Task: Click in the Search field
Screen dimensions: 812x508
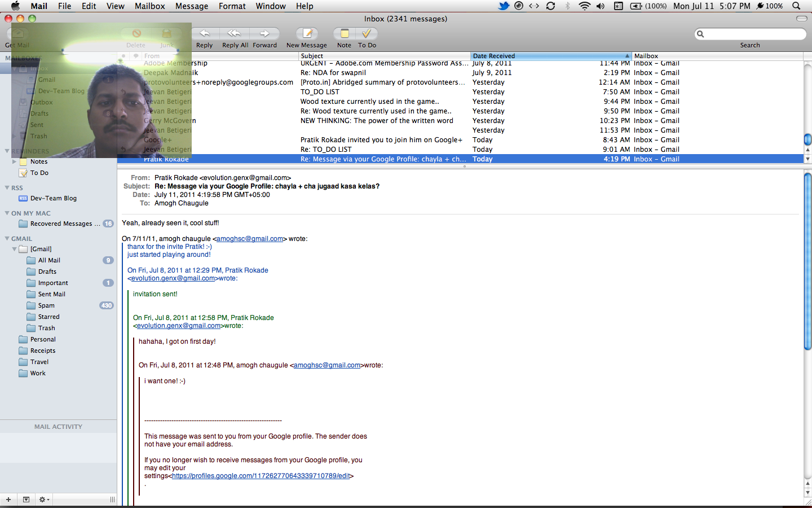Action: [x=750, y=34]
